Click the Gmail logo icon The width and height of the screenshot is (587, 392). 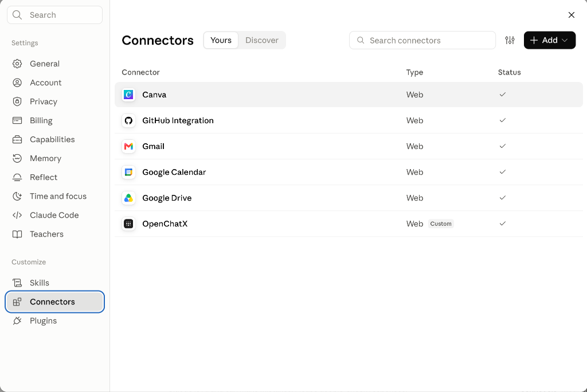[x=128, y=146]
